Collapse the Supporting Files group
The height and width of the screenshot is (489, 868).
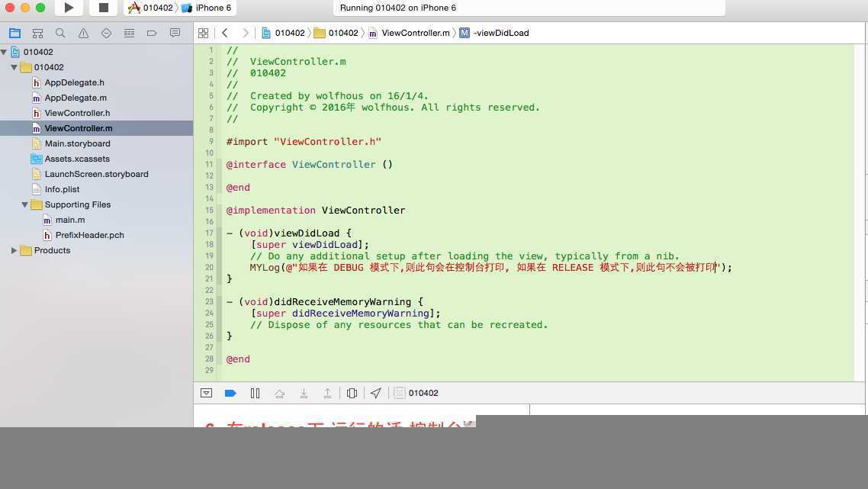pyautogui.click(x=25, y=205)
